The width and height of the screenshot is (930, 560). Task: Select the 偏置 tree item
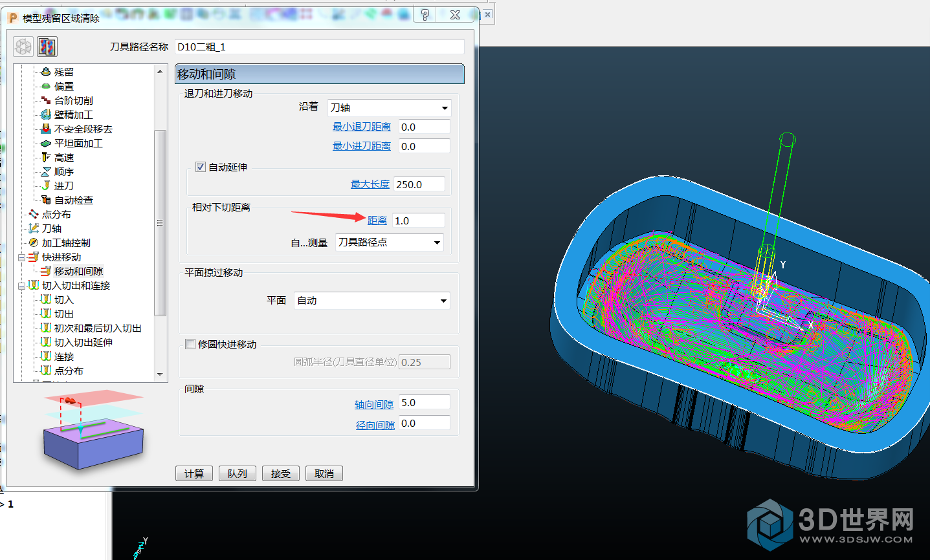coord(63,86)
